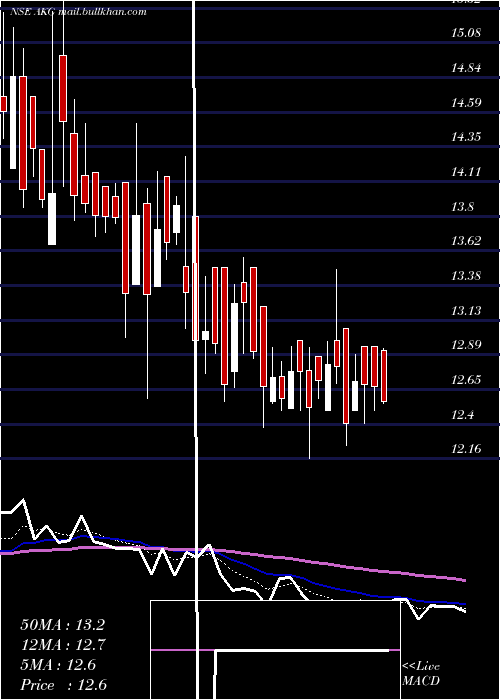Select the 12.4 price level label

462,415
